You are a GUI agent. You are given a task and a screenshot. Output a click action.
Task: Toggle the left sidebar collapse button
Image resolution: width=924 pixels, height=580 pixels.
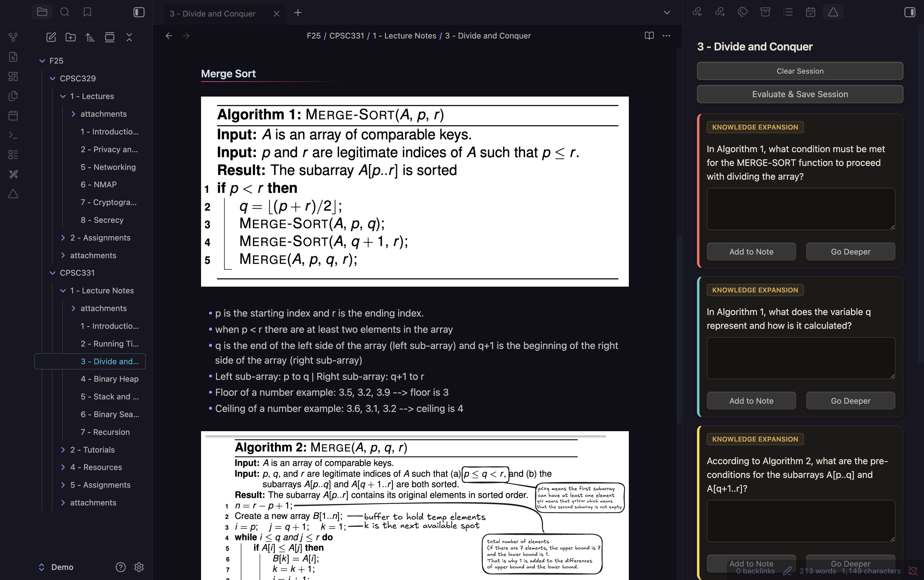(139, 12)
